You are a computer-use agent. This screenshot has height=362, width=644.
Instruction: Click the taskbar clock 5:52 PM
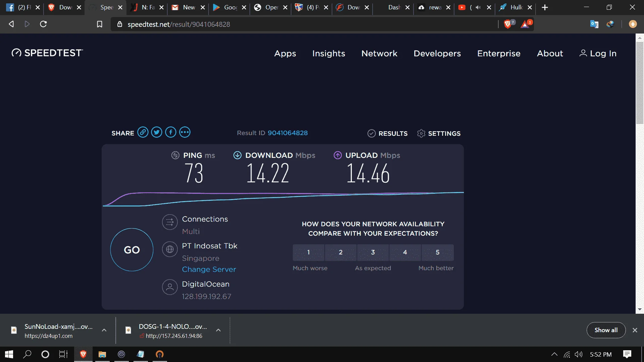click(x=601, y=354)
